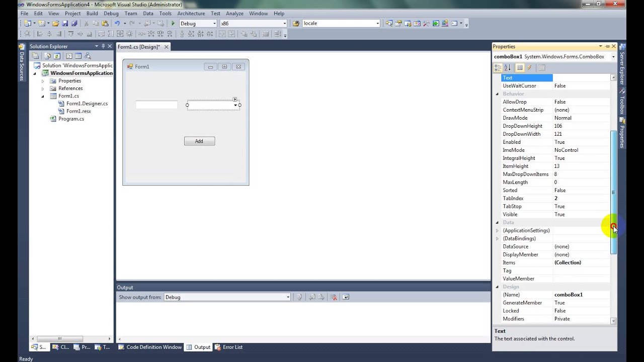This screenshot has width=644, height=362.
Task: Show properties in Categorized view
Action: coord(498,67)
